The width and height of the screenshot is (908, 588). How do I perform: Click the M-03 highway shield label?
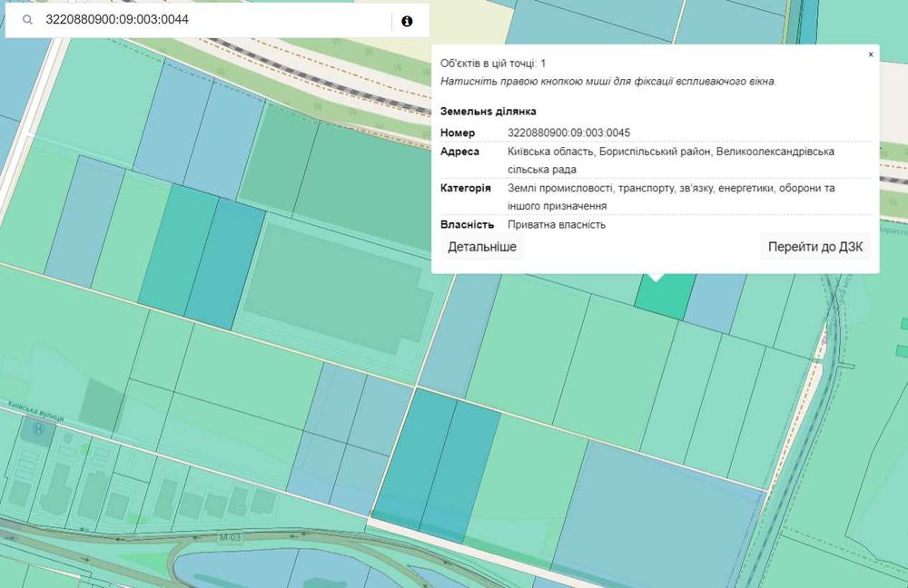(x=229, y=538)
